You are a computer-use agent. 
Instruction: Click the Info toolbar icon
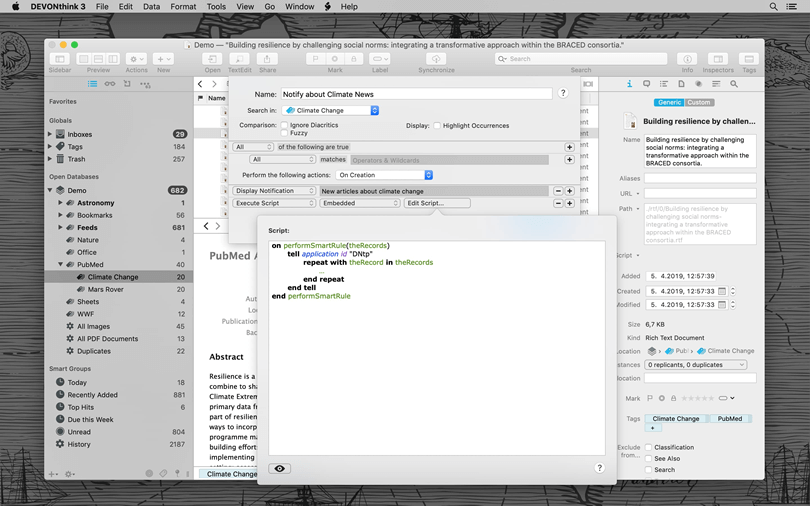coord(687,59)
